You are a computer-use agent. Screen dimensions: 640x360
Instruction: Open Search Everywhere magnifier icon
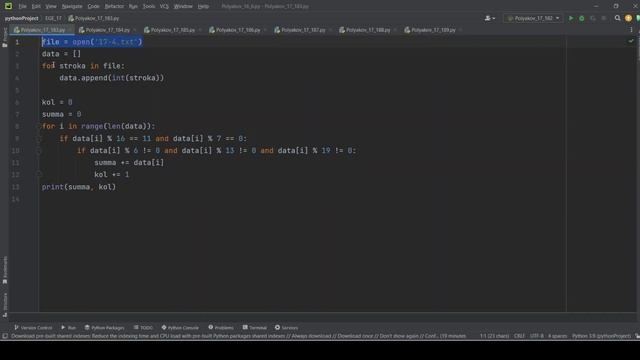pyautogui.click(x=618, y=18)
